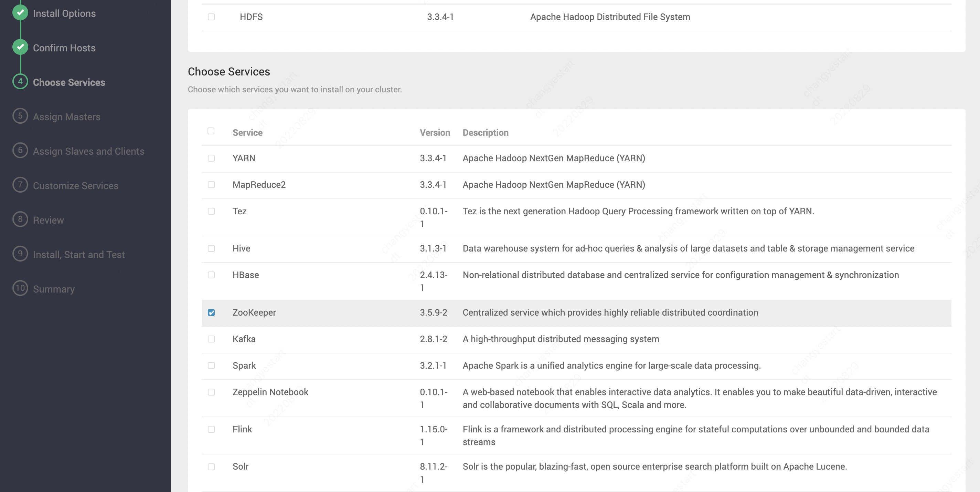
Task: Toggle the select-all services header checkbox
Action: point(211,131)
